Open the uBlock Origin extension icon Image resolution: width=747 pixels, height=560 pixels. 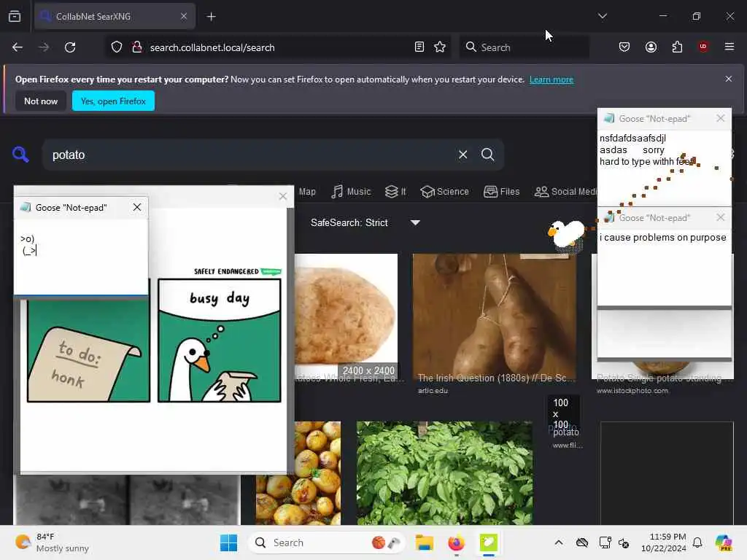[x=703, y=47]
